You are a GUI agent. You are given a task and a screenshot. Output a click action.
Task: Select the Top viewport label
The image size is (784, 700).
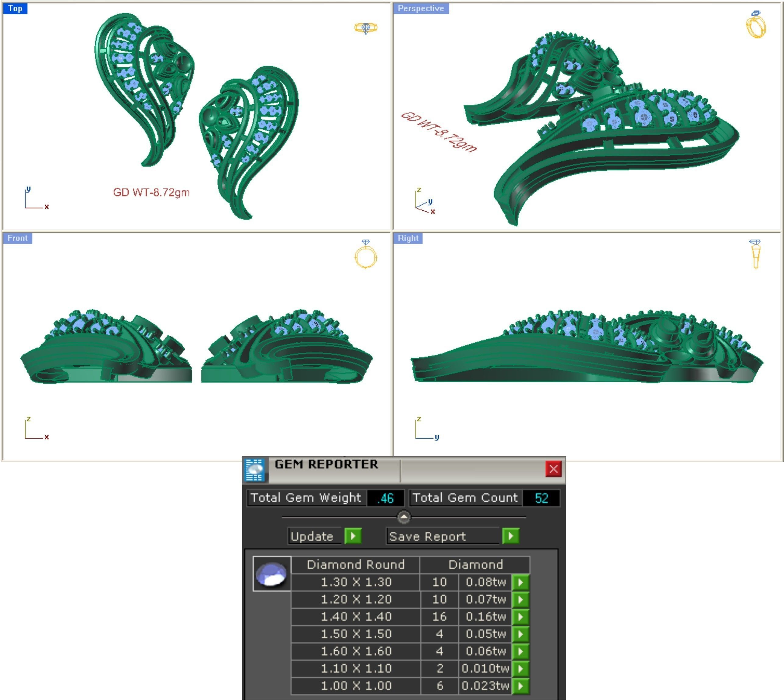click(x=15, y=9)
